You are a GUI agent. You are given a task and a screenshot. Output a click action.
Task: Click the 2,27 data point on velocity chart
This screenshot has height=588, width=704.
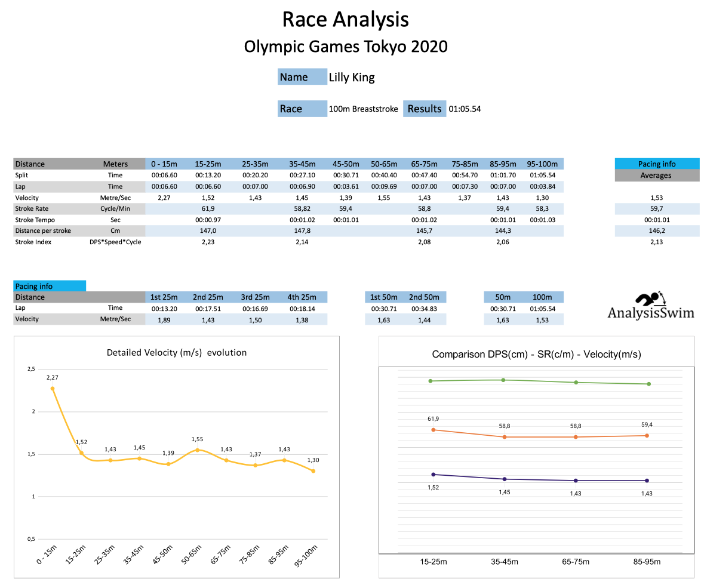coord(53,389)
